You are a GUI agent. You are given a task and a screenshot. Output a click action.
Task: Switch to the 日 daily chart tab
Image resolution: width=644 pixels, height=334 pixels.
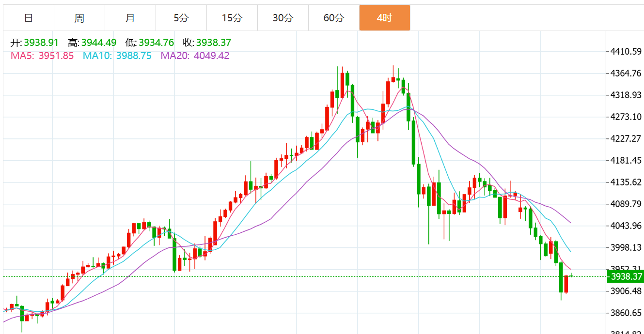[29, 18]
